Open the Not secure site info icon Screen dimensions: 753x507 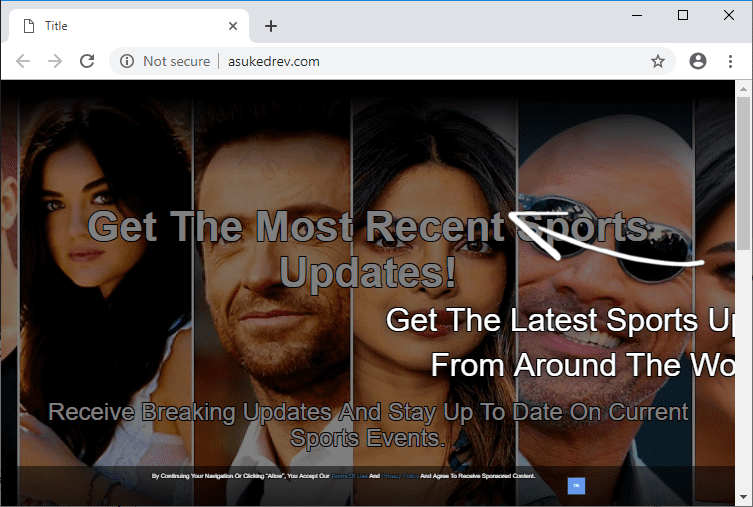point(127,61)
